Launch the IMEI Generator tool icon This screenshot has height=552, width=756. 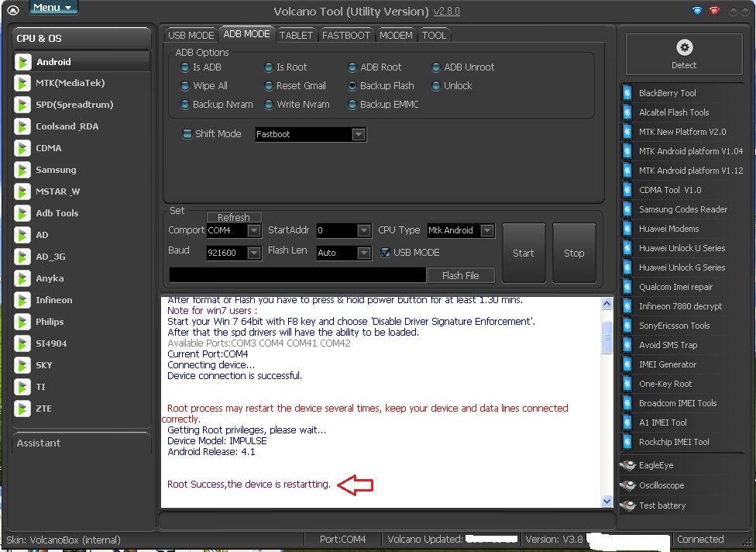(627, 364)
